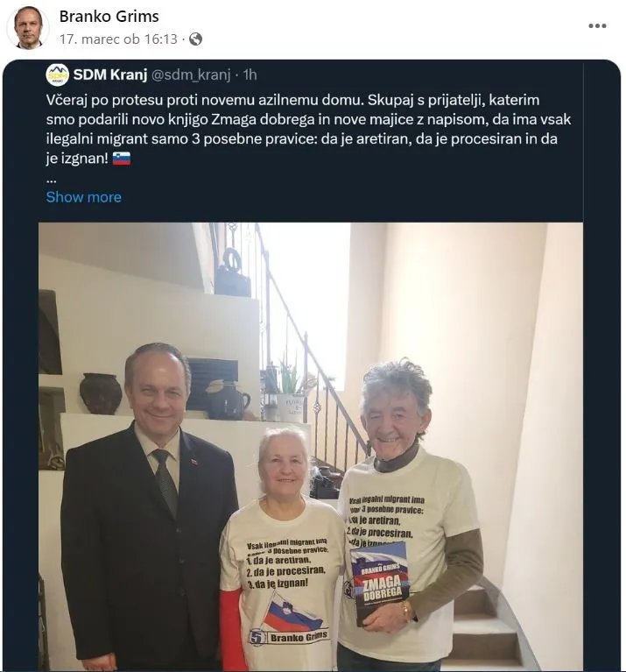Click the truncation ellipsis above Show more

[51, 181]
